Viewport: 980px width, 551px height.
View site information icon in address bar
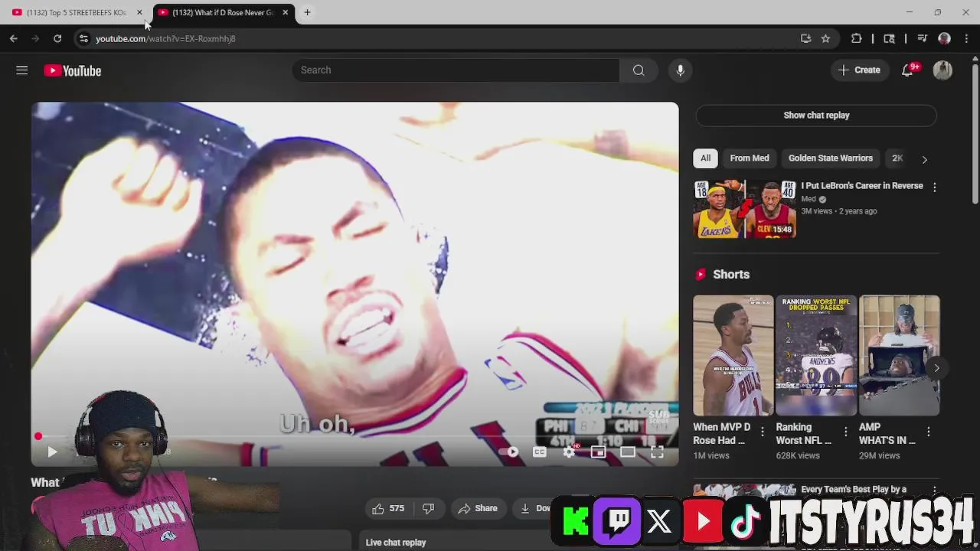tap(83, 38)
